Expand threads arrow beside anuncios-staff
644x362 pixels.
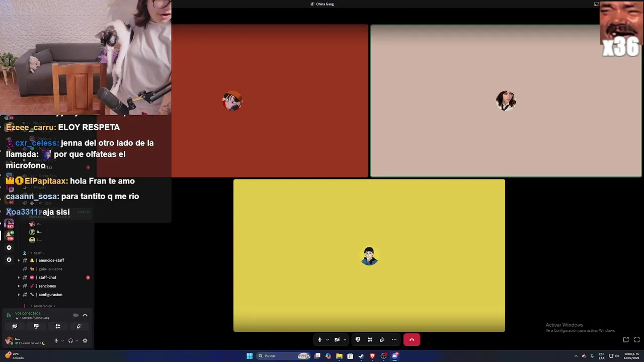pyautogui.click(x=19, y=260)
